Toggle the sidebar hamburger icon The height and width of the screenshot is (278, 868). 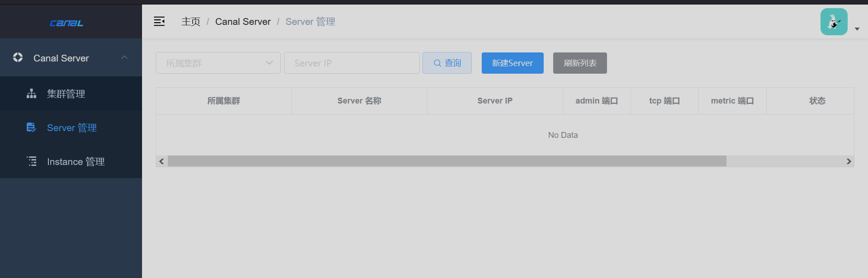point(159,21)
